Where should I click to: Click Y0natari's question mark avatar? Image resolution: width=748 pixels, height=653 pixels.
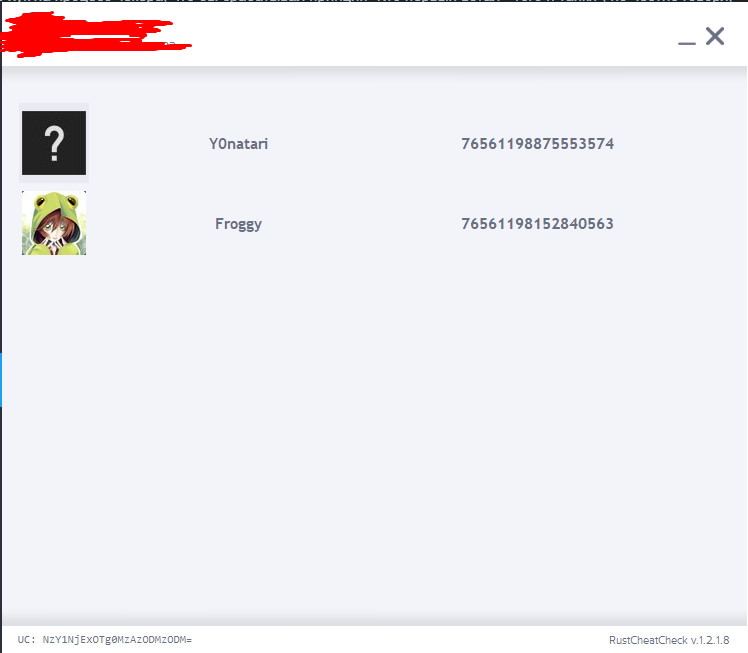coord(54,143)
